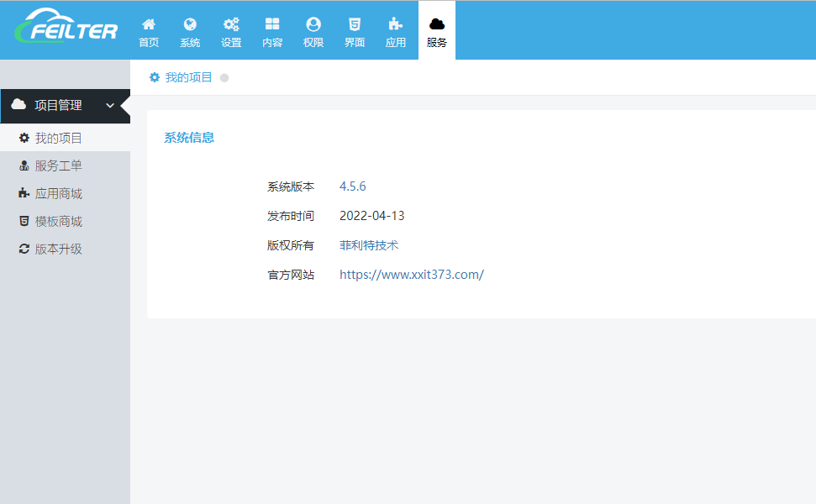Click the 系统 globe icon
The image size is (816, 504).
click(x=190, y=24)
